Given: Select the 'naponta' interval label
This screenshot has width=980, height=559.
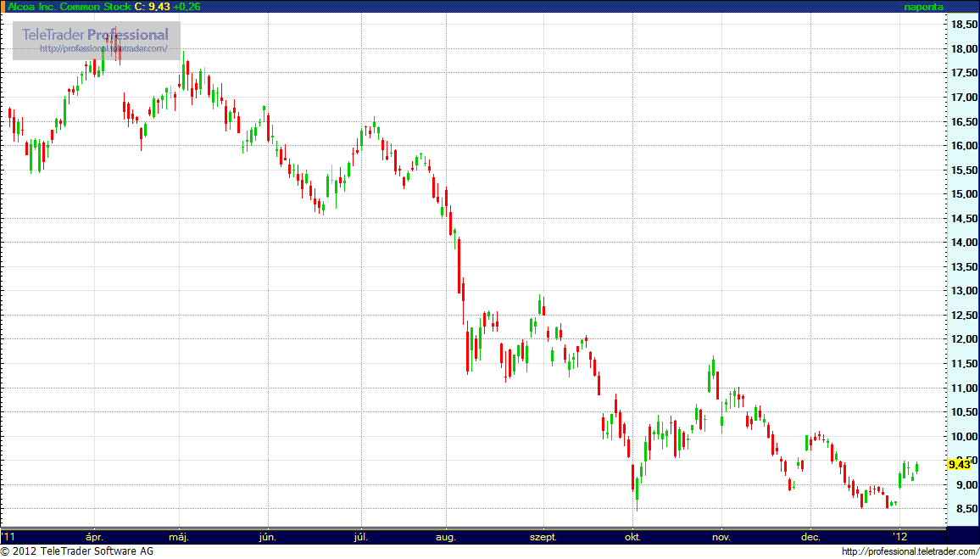Looking at the screenshot, I should [x=923, y=7].
